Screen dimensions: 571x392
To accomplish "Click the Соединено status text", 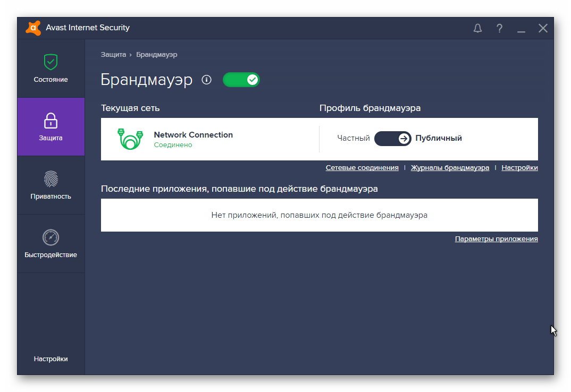I will point(173,145).
